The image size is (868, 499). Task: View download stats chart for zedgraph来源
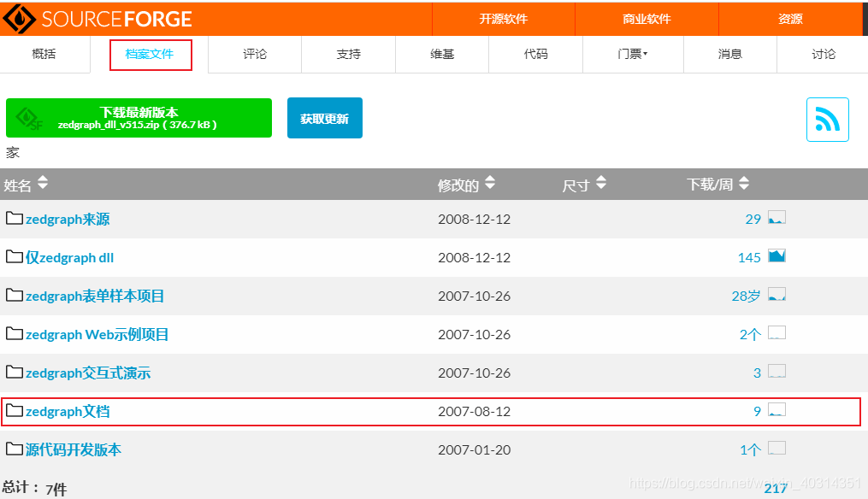pyautogui.click(x=776, y=217)
